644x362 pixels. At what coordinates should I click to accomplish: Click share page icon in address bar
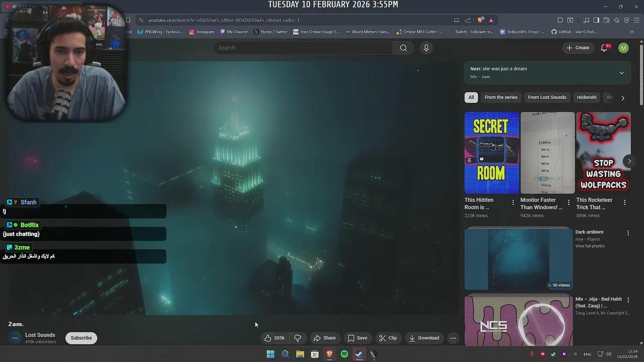click(x=468, y=20)
